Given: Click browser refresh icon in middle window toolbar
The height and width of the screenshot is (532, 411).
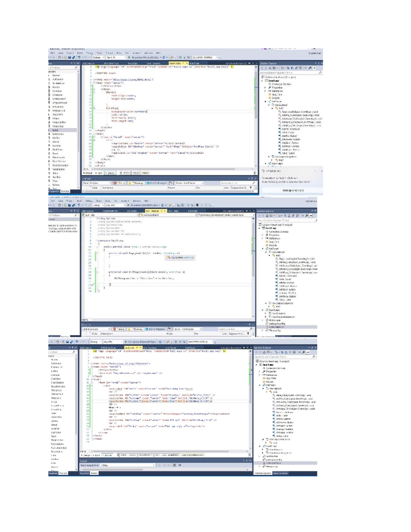Looking at the screenshot, I should coord(163,205).
